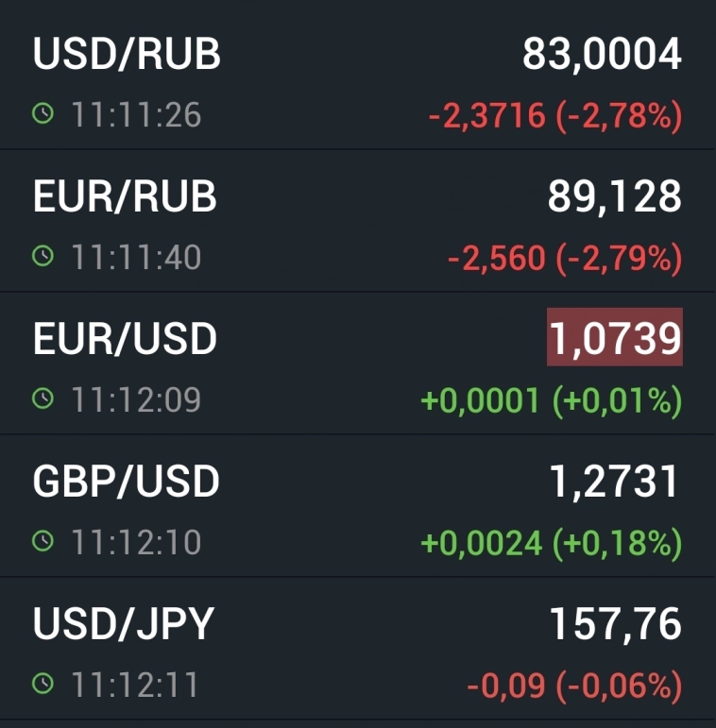The width and height of the screenshot is (716, 728).
Task: Tap the +0,0001 (+0,01%) change
Action: click(551, 401)
